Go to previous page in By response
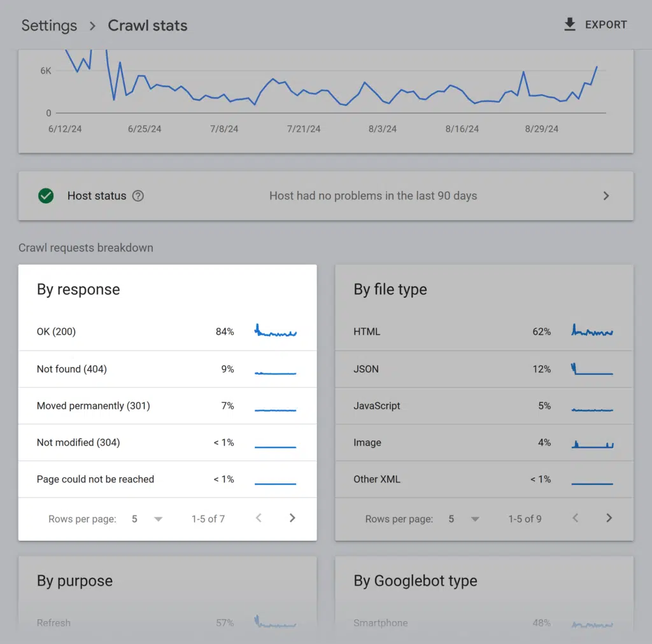 pos(259,518)
